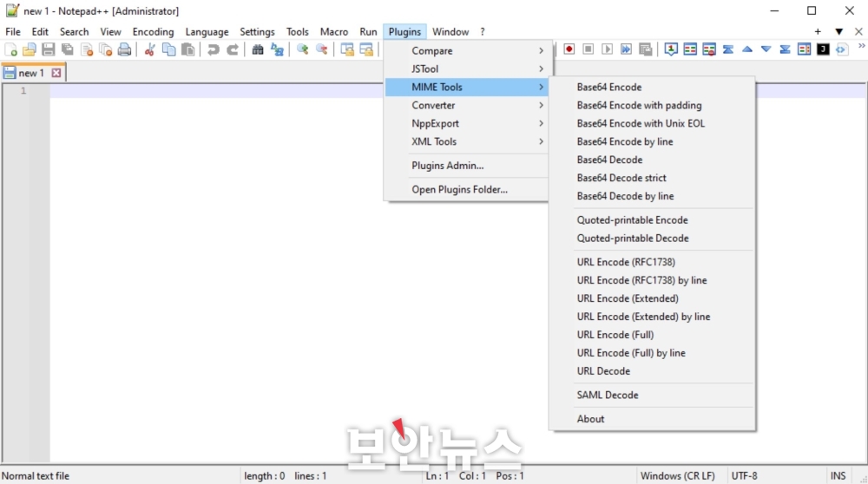The image size is (868, 484).
Task: Create a new file with toolbar icon
Action: [x=10, y=49]
